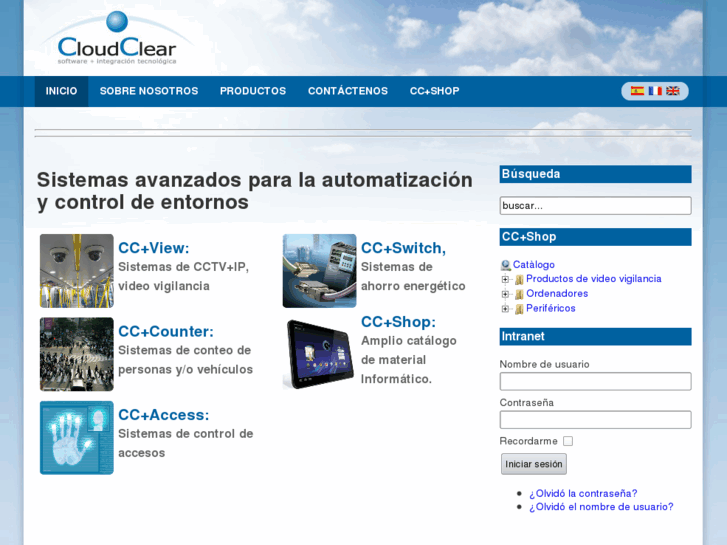Viewport: 727px width, 545px height.
Task: Switch language to English UK flag
Action: click(673, 91)
